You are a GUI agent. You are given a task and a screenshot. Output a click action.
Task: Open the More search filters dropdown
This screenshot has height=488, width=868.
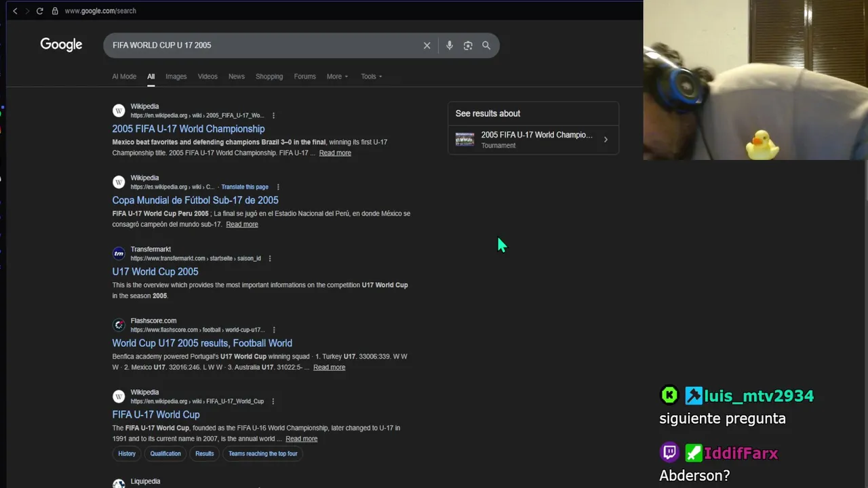click(337, 77)
